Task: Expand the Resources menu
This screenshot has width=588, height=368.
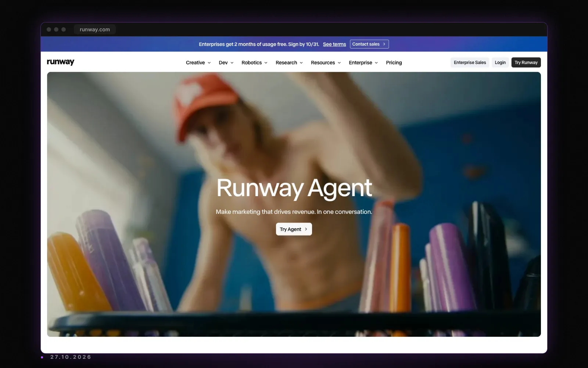Action: (326, 63)
